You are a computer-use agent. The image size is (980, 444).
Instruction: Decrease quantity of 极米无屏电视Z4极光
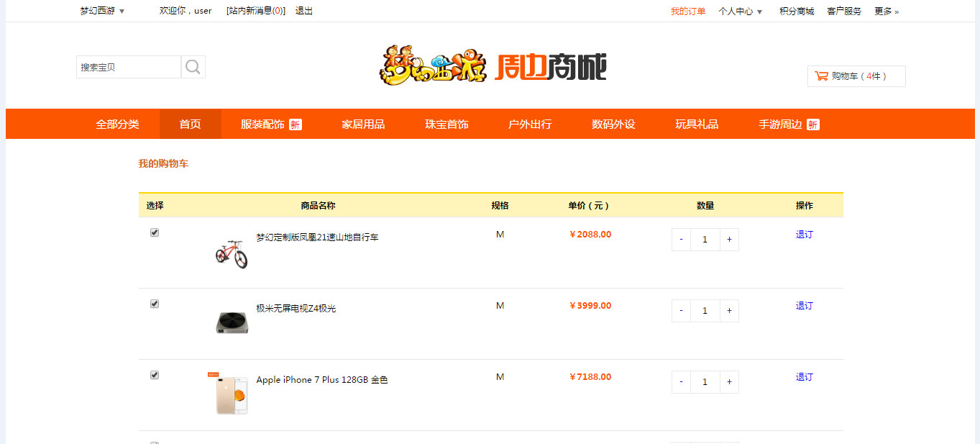tap(681, 311)
